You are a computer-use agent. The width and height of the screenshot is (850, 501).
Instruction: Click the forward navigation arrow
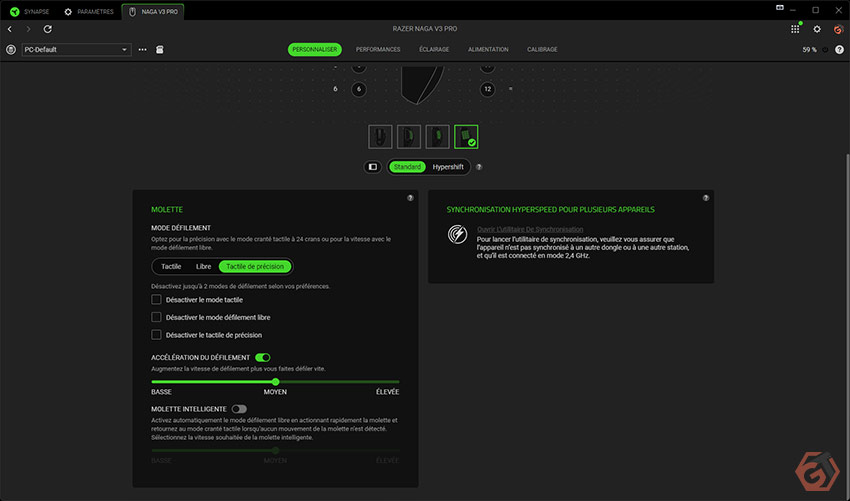(x=29, y=29)
